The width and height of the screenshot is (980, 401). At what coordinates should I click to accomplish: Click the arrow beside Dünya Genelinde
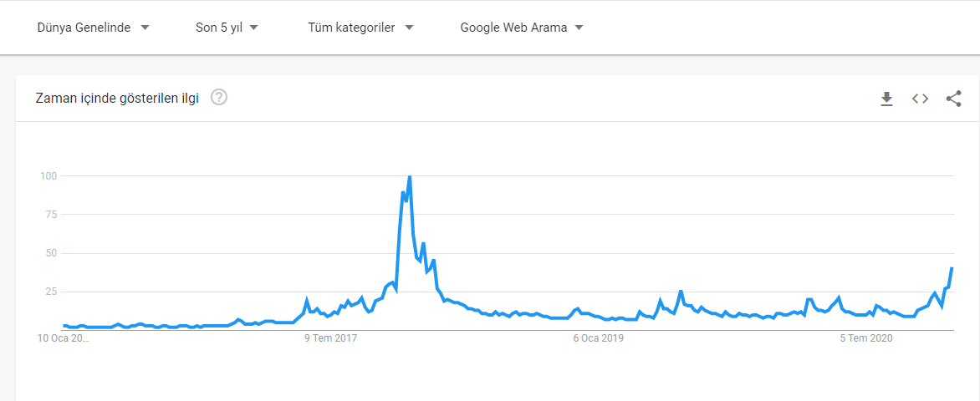tap(145, 28)
